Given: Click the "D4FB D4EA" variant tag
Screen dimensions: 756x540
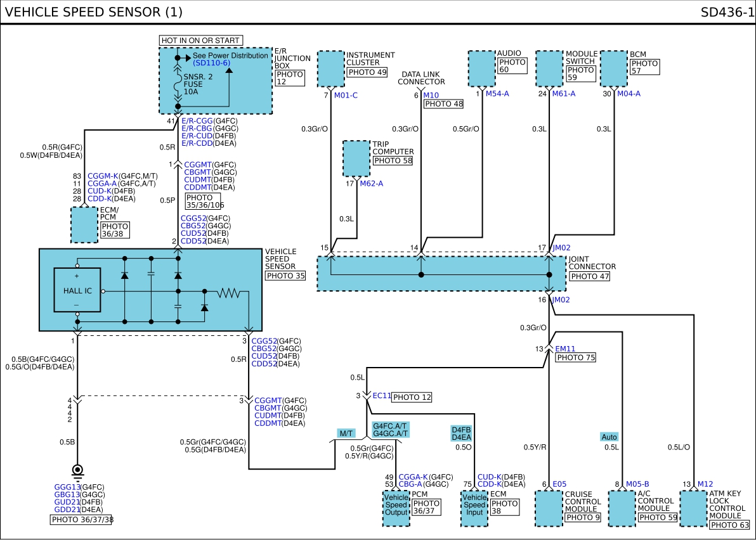Looking at the screenshot, I should [461, 433].
